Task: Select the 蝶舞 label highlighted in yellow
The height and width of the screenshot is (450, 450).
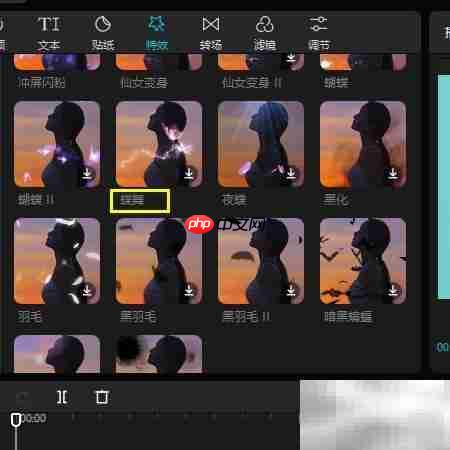Action: coord(140,201)
